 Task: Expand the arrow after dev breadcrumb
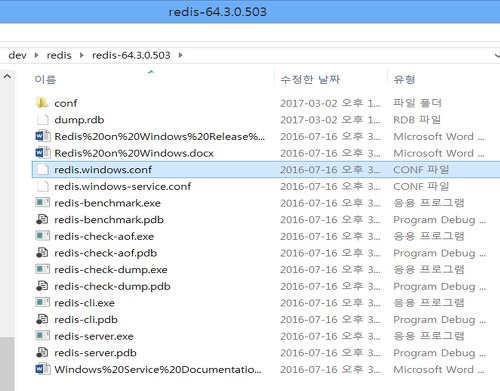36,55
